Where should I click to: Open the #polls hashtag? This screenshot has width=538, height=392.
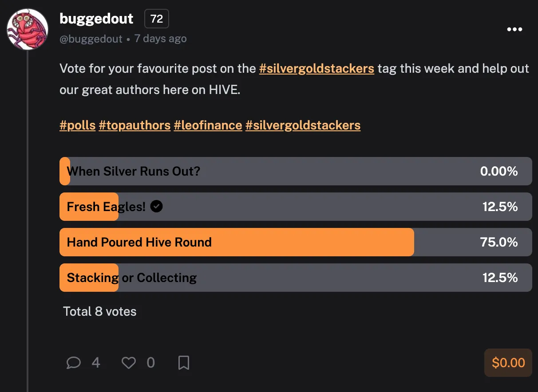(78, 125)
